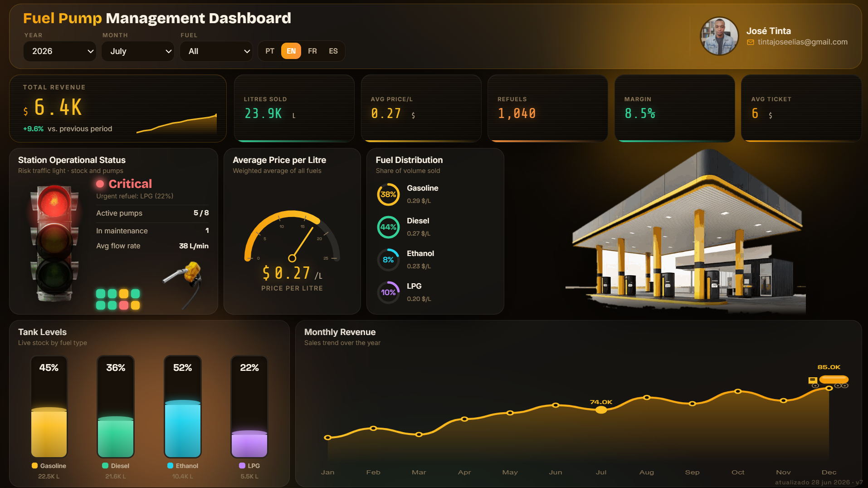Select the EN language option
Viewport: 868px width, 488px height.
click(291, 51)
